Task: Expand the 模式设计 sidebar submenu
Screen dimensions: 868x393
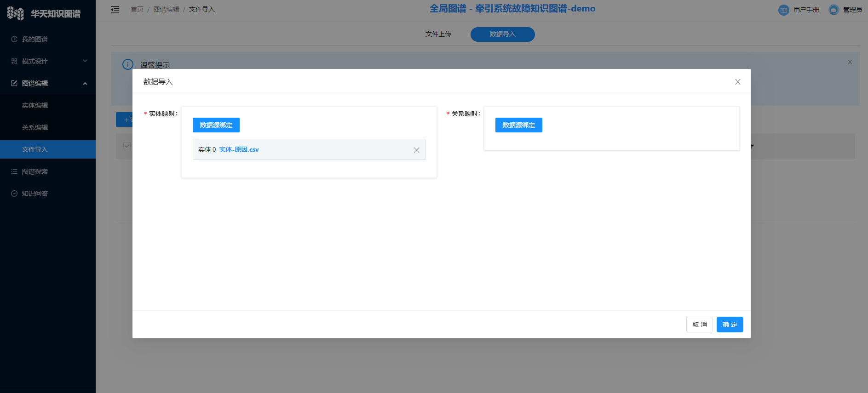Action: (x=85, y=61)
